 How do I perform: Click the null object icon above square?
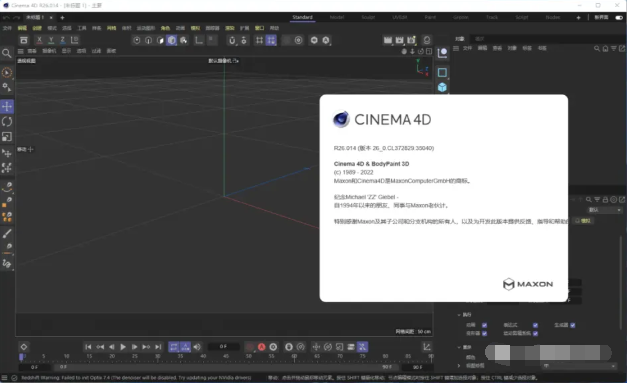(x=442, y=53)
